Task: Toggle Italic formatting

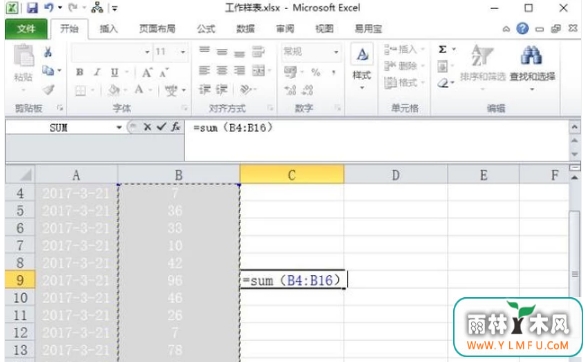Action: coord(97,72)
